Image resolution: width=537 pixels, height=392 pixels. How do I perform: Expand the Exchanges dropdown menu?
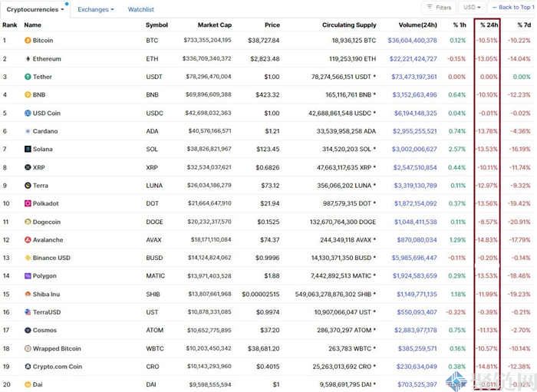[x=95, y=9]
